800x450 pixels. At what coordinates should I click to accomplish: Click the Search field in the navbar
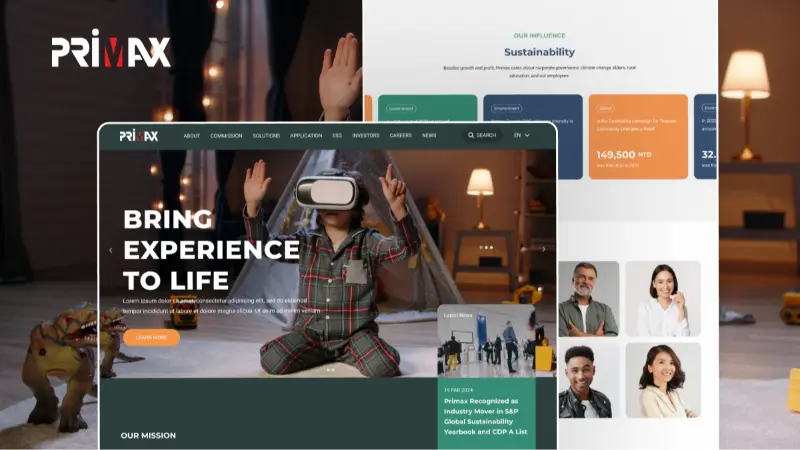click(x=487, y=135)
